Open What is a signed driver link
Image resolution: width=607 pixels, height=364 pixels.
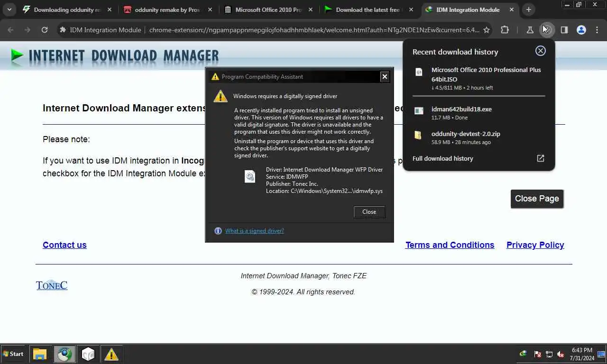click(x=255, y=231)
